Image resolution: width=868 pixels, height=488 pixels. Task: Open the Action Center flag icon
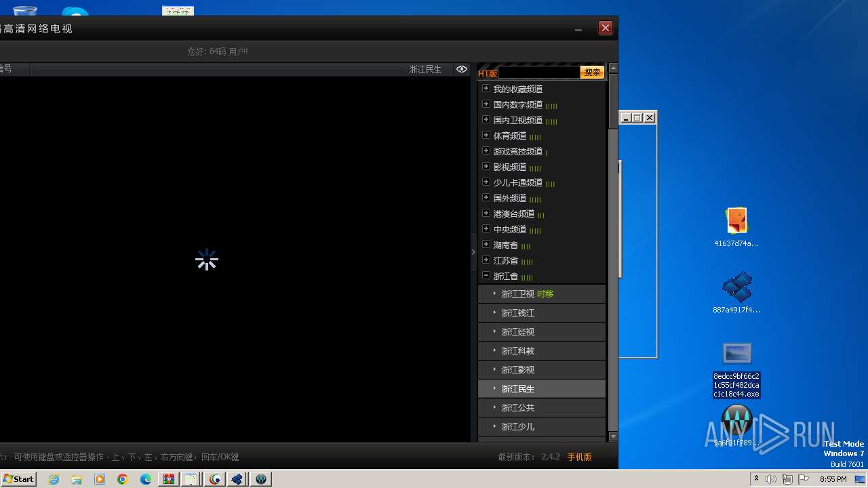[804, 479]
